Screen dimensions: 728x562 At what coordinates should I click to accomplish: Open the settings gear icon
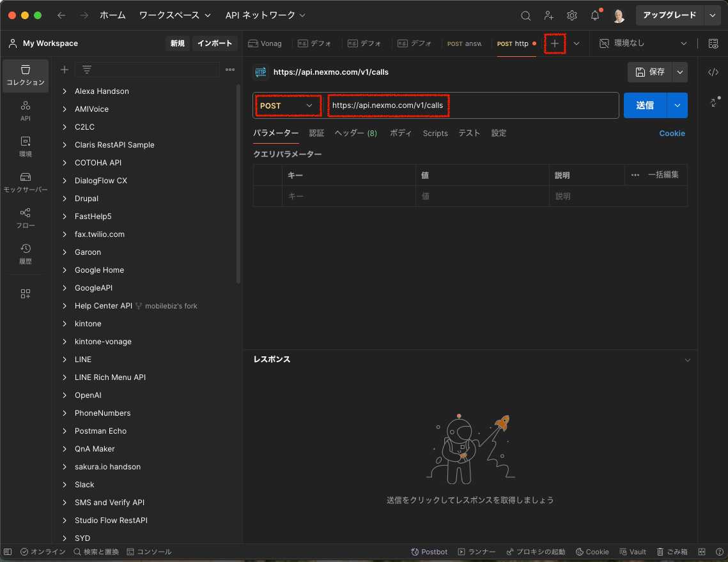(572, 16)
